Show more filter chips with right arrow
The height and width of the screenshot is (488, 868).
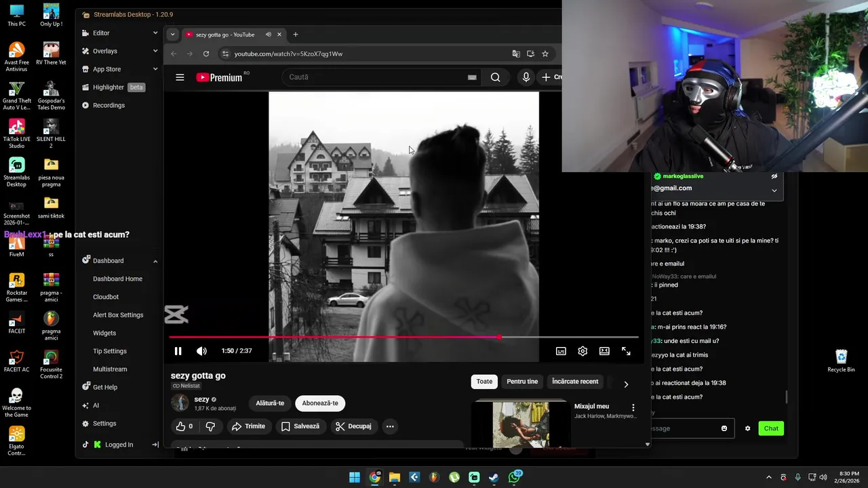626,384
